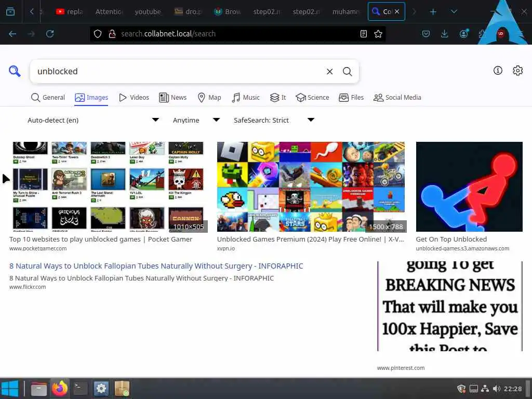Save page to Pocket
The height and width of the screenshot is (399, 532).
coord(426,34)
